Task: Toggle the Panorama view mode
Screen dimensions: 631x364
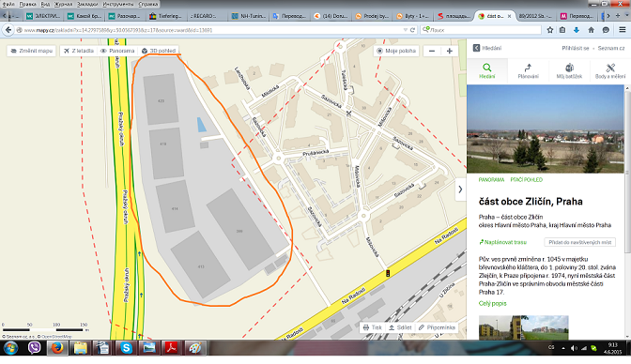Action: [117, 51]
